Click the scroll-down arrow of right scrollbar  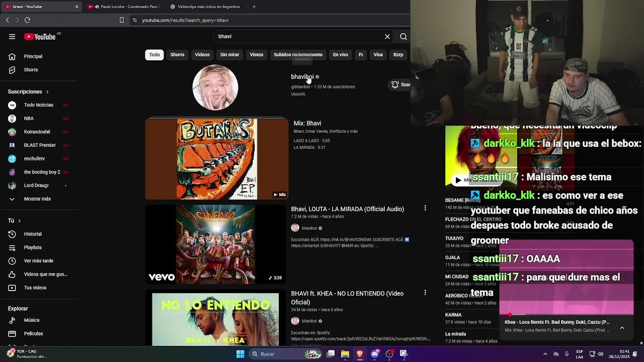coord(641,343)
